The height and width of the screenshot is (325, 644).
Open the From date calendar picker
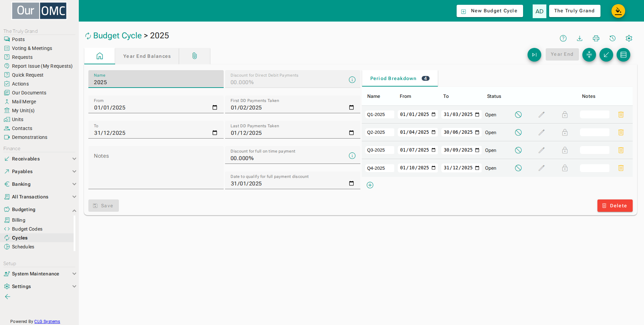pos(215,107)
